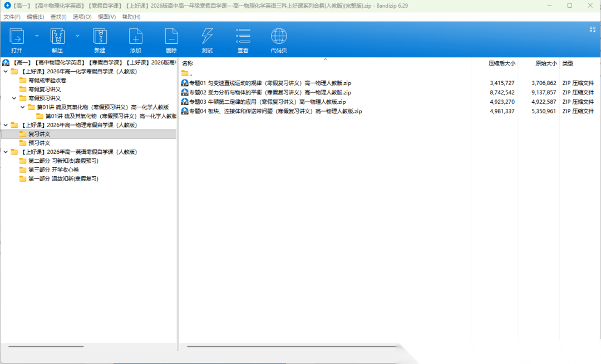Collapse the 2026年高一英语寒假自学课 tree node
The image size is (601, 364).
tap(6, 152)
